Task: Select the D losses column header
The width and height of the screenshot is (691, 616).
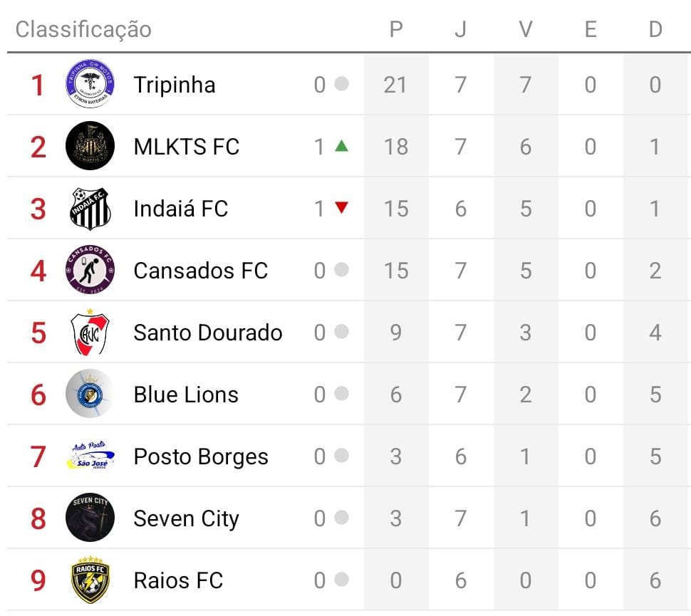Action: point(655,29)
